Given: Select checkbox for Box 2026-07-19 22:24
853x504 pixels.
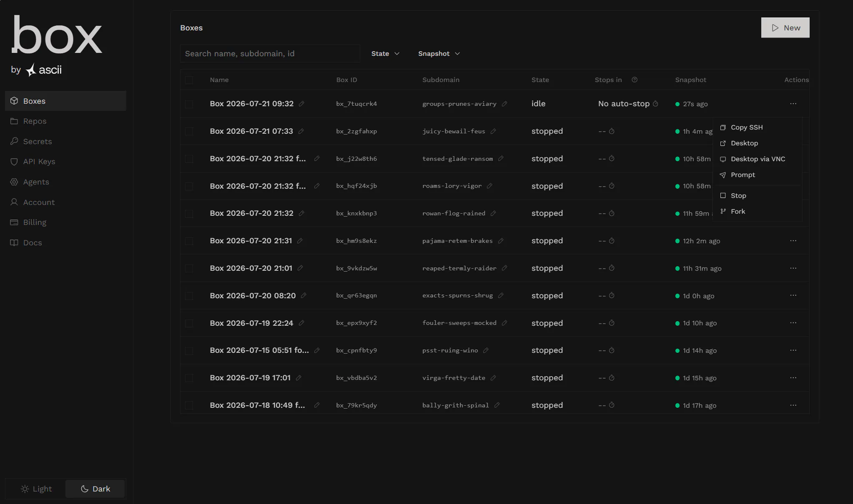Looking at the screenshot, I should (189, 324).
